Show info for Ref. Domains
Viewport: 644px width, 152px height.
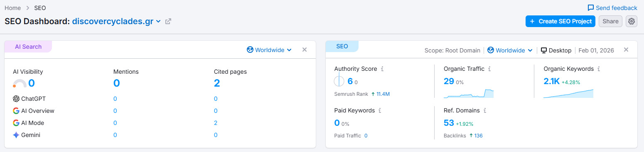[485, 110]
